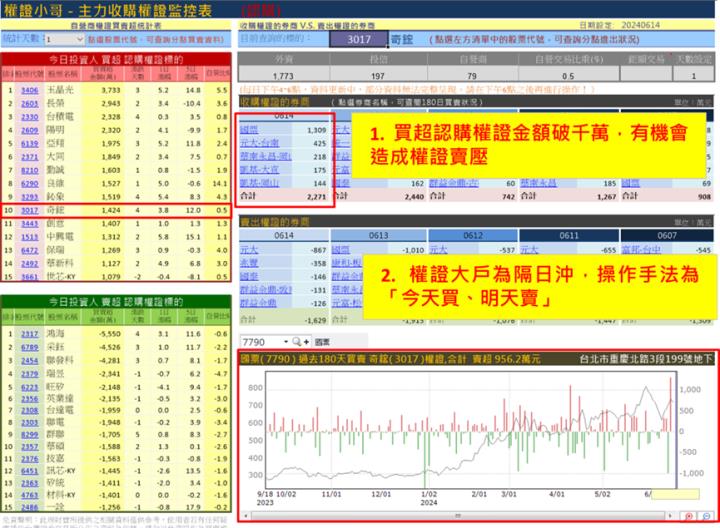Click the 0611 date column header

[x=569, y=236]
